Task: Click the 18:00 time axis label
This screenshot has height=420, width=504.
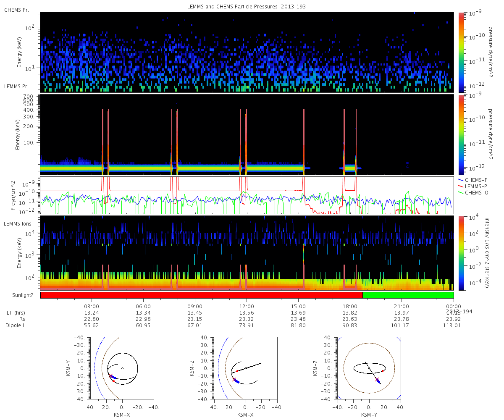Action: (350, 307)
